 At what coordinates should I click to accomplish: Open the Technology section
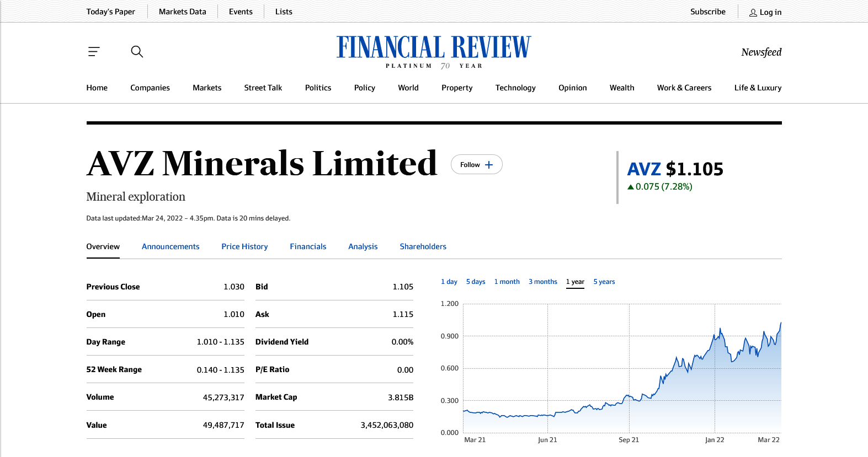(x=515, y=88)
